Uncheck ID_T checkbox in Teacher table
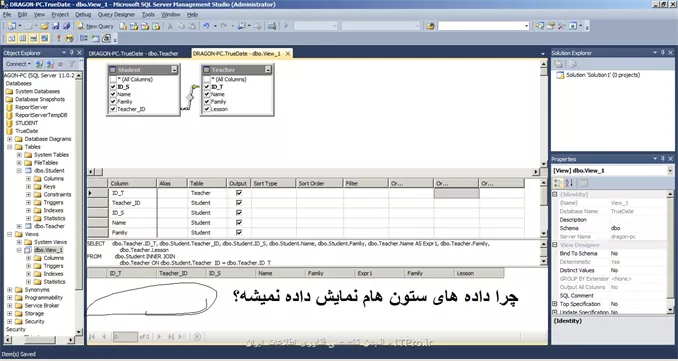This screenshot has height=361, width=678. tap(207, 87)
